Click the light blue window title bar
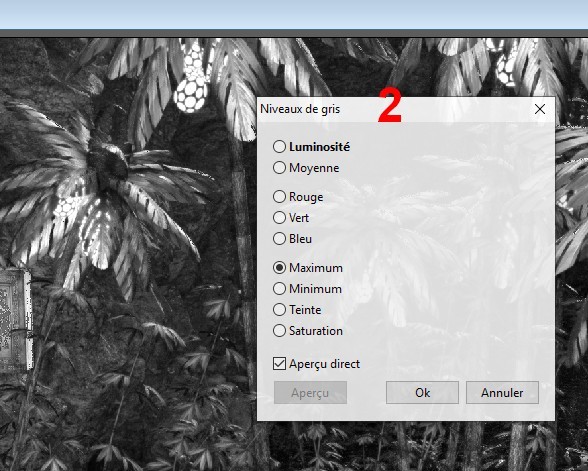Viewport: 588px width, 471px height. pyautogui.click(x=294, y=14)
